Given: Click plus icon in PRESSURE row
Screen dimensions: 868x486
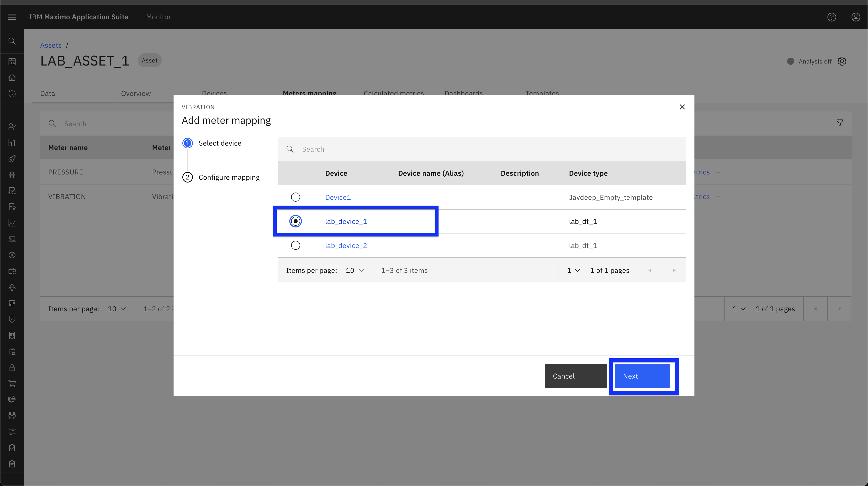Looking at the screenshot, I should 718,172.
